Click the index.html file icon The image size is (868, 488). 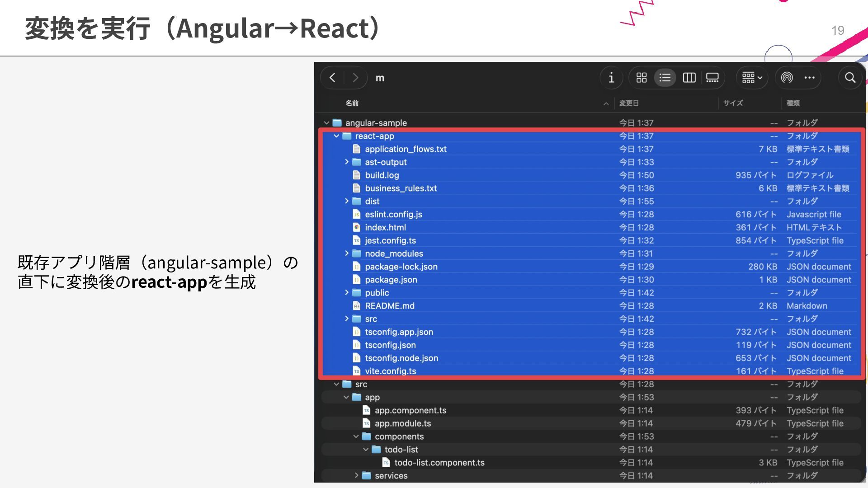(357, 227)
